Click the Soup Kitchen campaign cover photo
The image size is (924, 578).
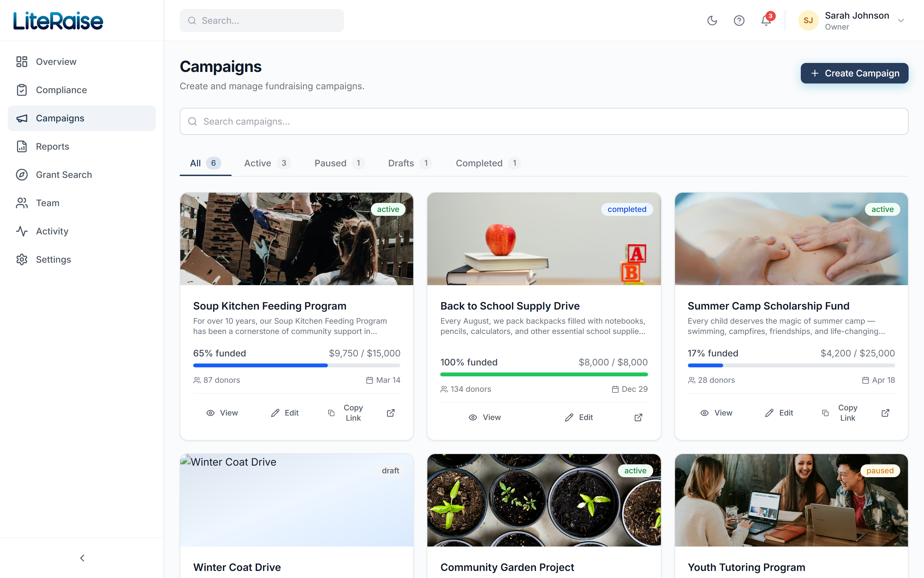coord(297,239)
